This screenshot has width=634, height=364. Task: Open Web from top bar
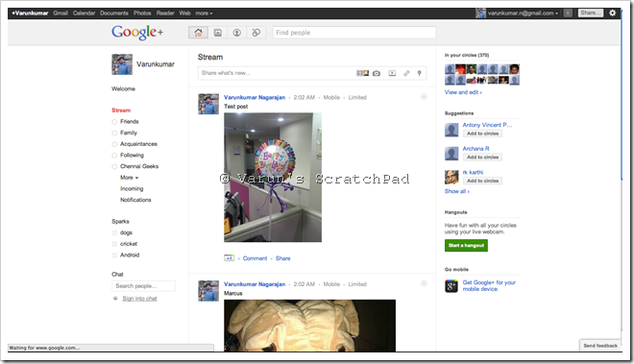click(184, 12)
